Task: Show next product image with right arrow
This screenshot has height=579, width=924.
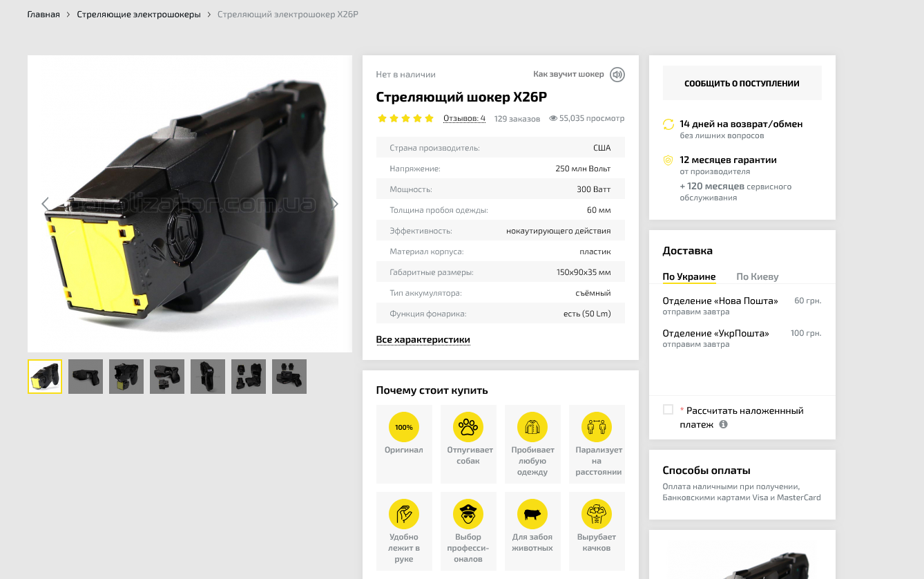Action: pos(335,204)
